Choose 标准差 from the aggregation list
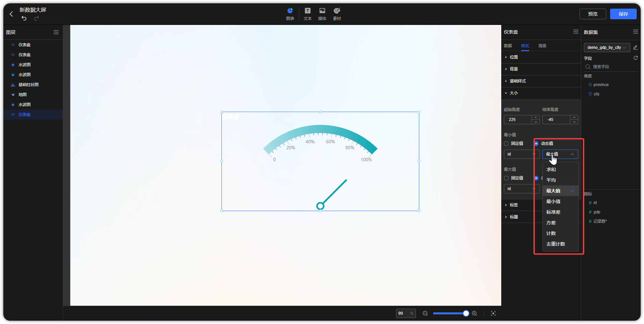The height and width of the screenshot is (324, 644). coord(561,212)
